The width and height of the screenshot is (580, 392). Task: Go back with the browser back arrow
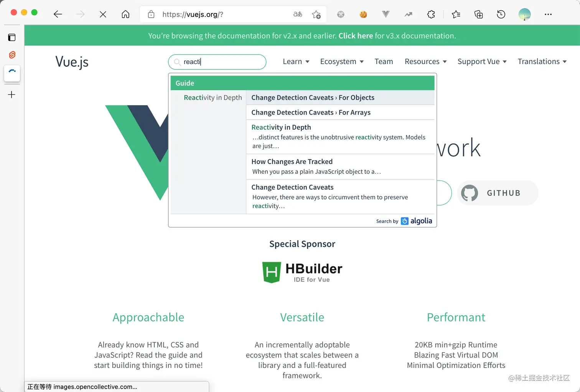point(58,15)
